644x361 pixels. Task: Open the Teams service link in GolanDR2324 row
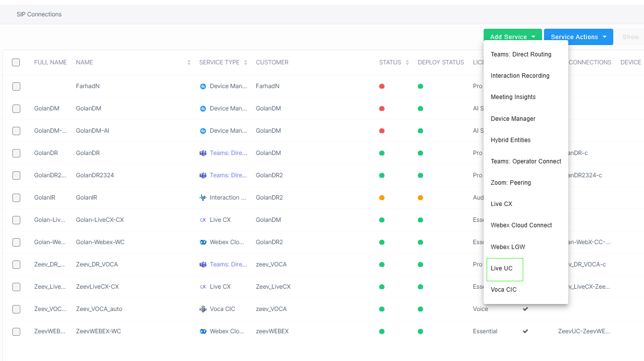tap(228, 175)
